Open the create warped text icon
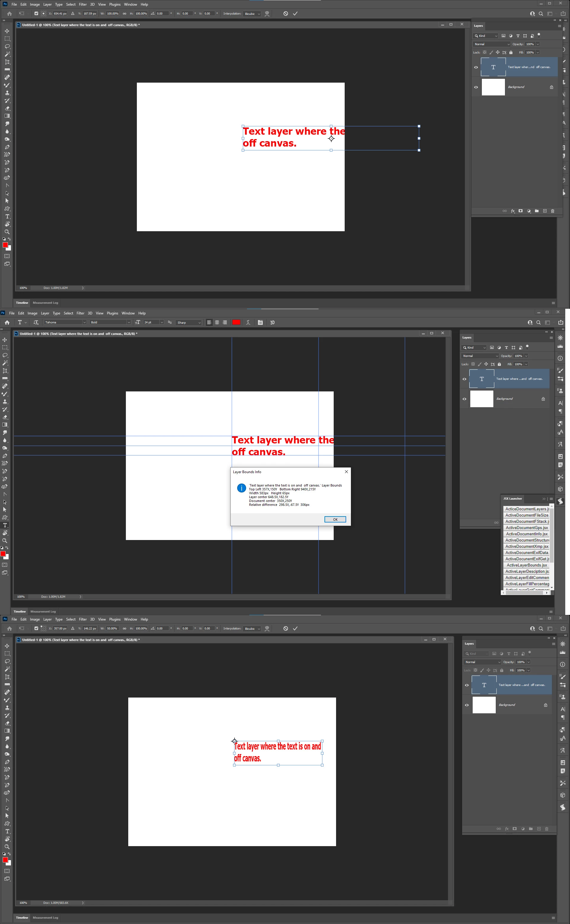Screen dimensions: 570x924 tap(248, 322)
